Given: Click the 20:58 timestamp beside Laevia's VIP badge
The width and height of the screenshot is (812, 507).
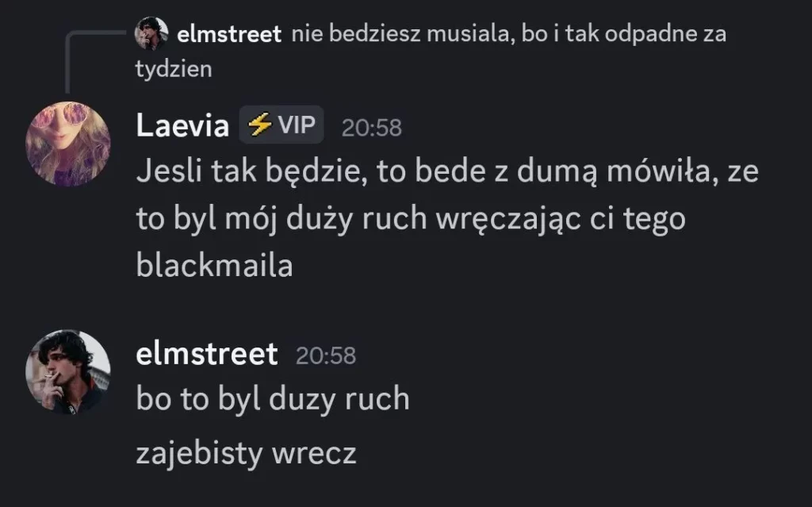Looking at the screenshot, I should click(x=372, y=127).
